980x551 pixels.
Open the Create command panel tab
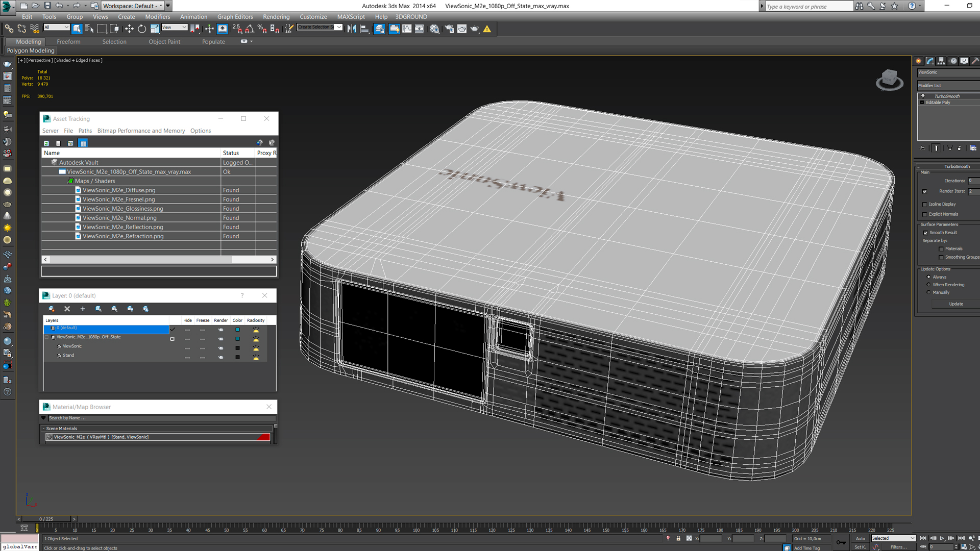918,61
